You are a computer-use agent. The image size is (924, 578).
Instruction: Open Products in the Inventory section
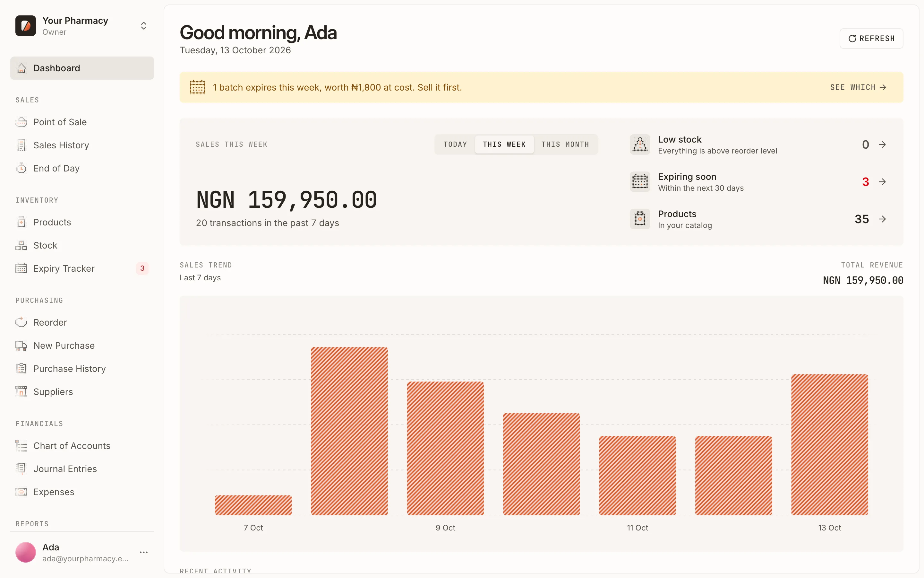coord(82,222)
